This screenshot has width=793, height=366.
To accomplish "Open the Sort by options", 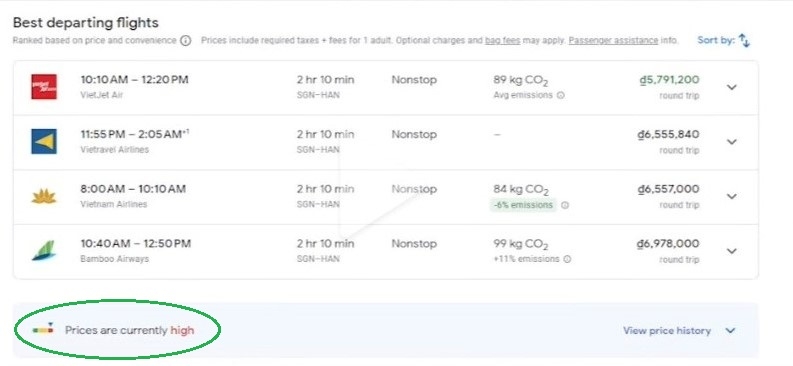I will click(724, 40).
